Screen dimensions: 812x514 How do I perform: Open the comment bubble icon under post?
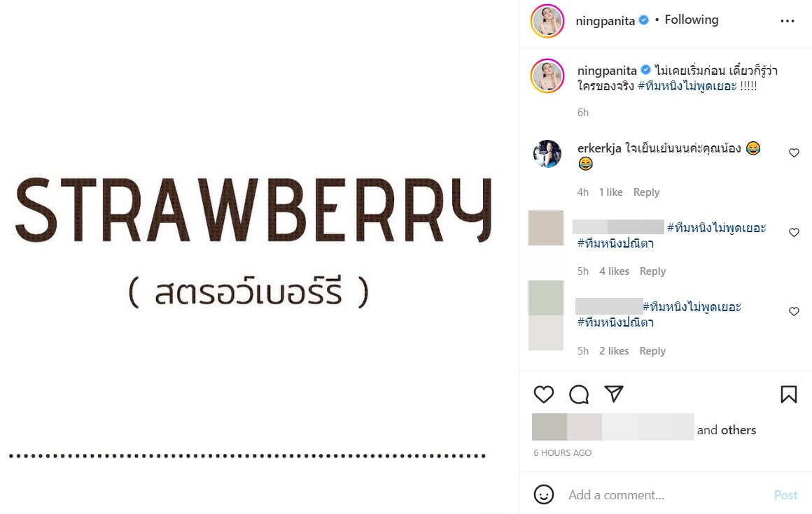pyautogui.click(x=578, y=394)
